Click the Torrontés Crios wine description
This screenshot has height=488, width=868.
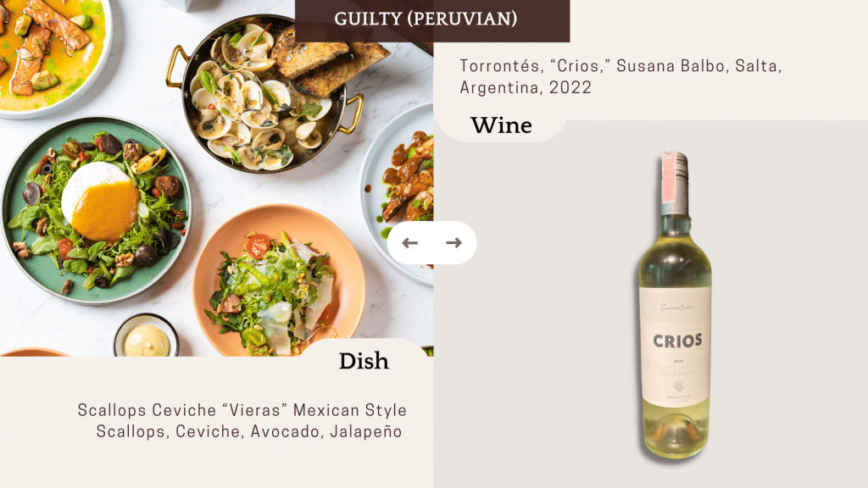pyautogui.click(x=620, y=76)
